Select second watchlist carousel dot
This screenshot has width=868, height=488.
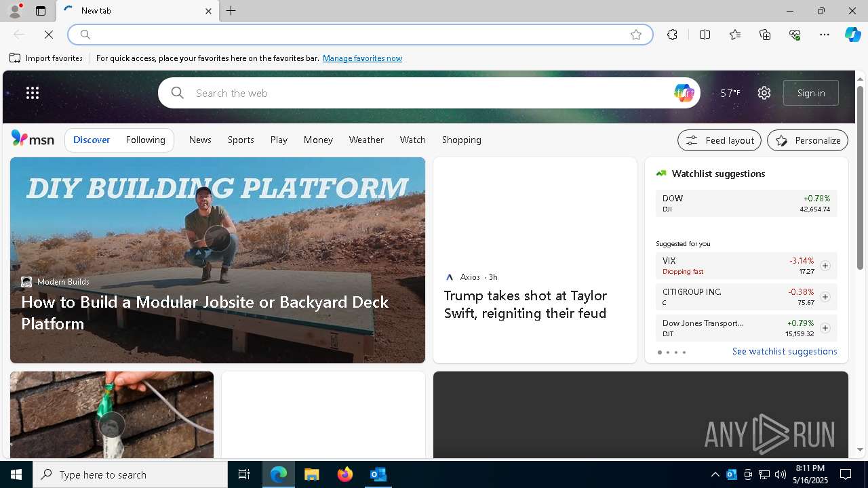(x=667, y=352)
